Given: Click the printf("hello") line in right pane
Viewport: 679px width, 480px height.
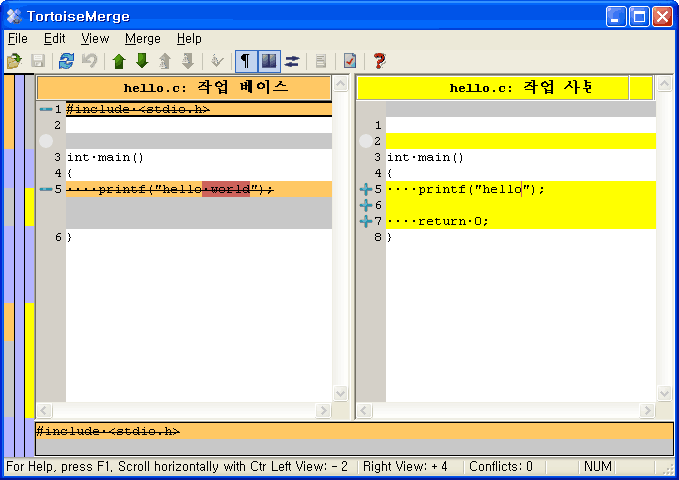Looking at the screenshot, I should pyautogui.click(x=465, y=189).
